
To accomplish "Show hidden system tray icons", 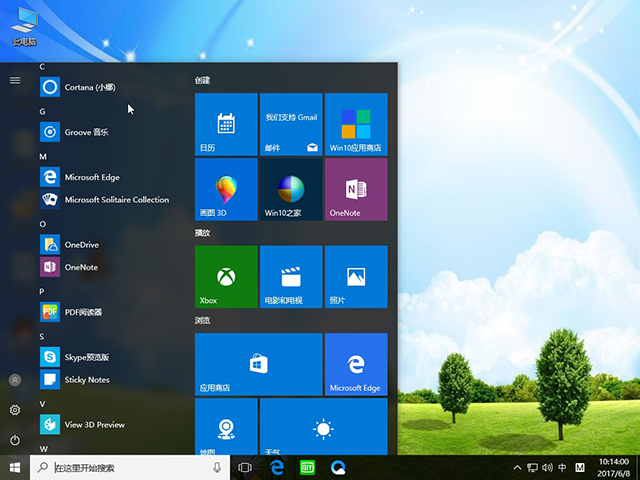I will coord(517,467).
